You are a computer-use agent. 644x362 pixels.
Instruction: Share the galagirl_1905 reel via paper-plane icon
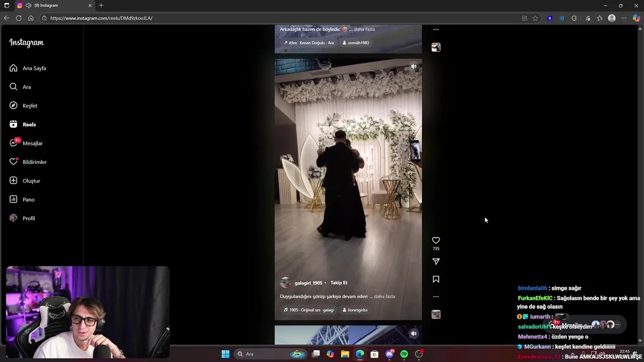[436, 261]
